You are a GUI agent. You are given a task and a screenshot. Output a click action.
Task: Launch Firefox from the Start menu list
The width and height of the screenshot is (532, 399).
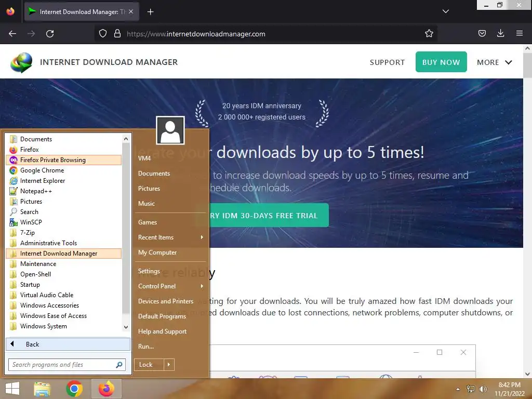[63, 150]
